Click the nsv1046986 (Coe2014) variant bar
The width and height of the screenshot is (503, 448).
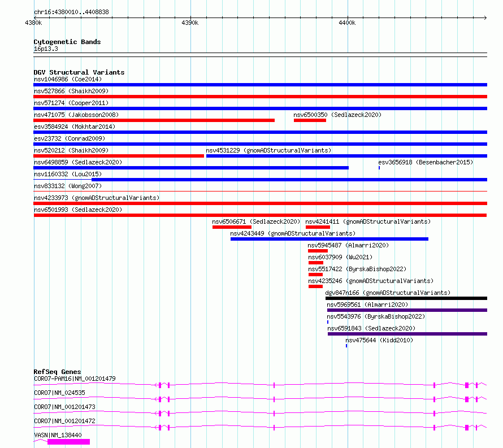[x=260, y=85]
